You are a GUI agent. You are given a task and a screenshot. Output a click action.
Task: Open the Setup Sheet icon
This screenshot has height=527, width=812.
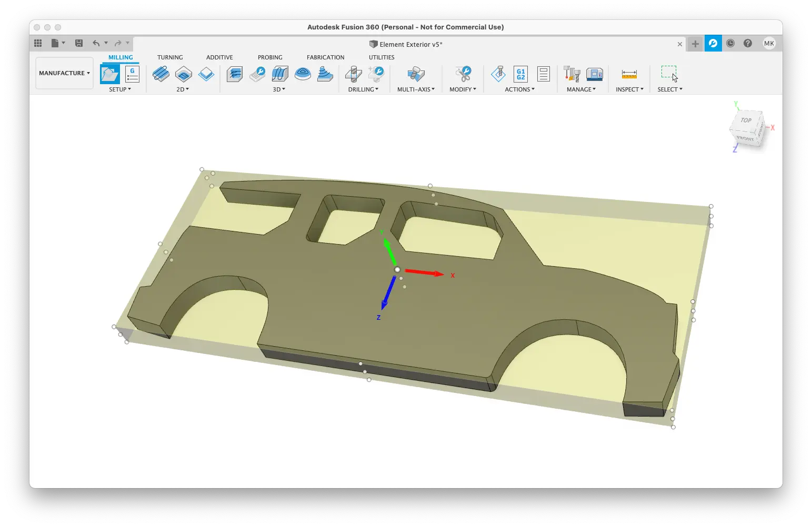[x=544, y=74]
